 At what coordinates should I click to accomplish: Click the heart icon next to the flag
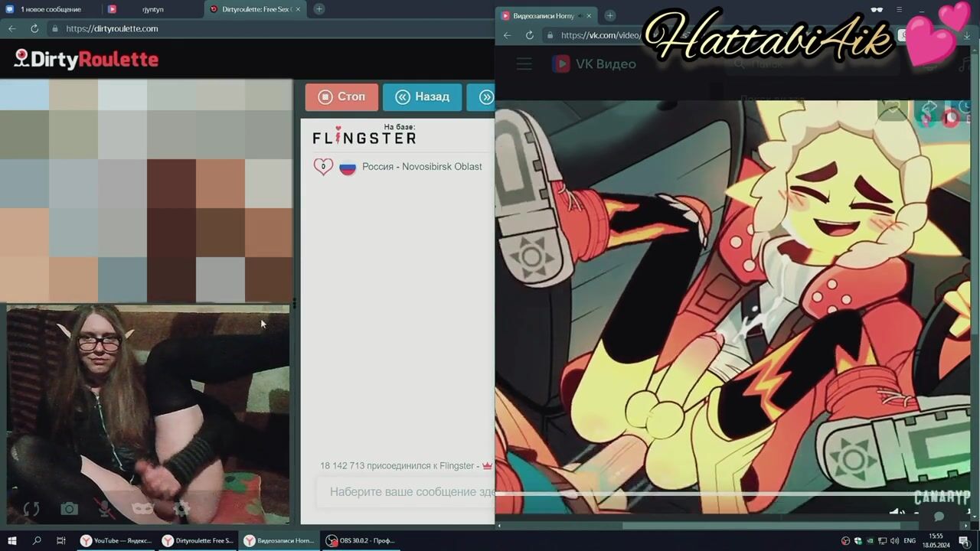coord(323,167)
